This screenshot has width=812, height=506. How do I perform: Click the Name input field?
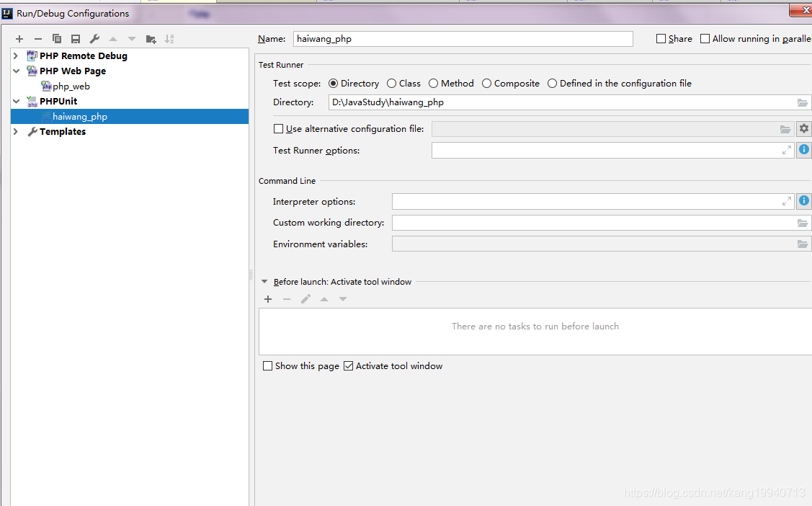(x=463, y=39)
